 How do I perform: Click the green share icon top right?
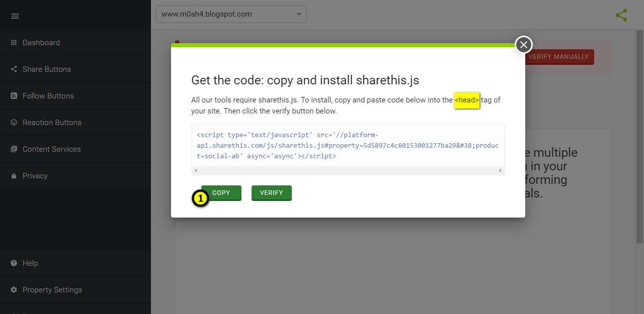621,15
